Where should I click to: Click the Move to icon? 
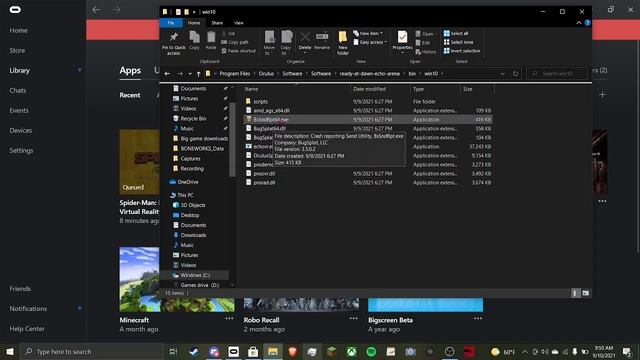pyautogui.click(x=269, y=42)
